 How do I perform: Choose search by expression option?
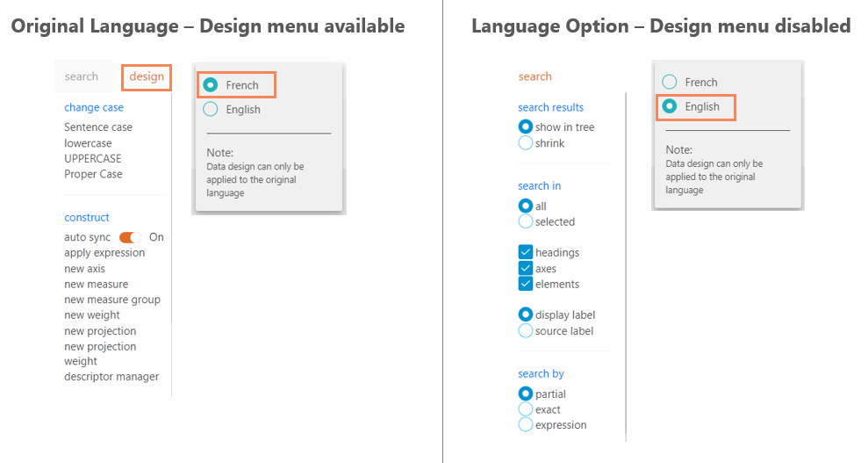point(526,425)
